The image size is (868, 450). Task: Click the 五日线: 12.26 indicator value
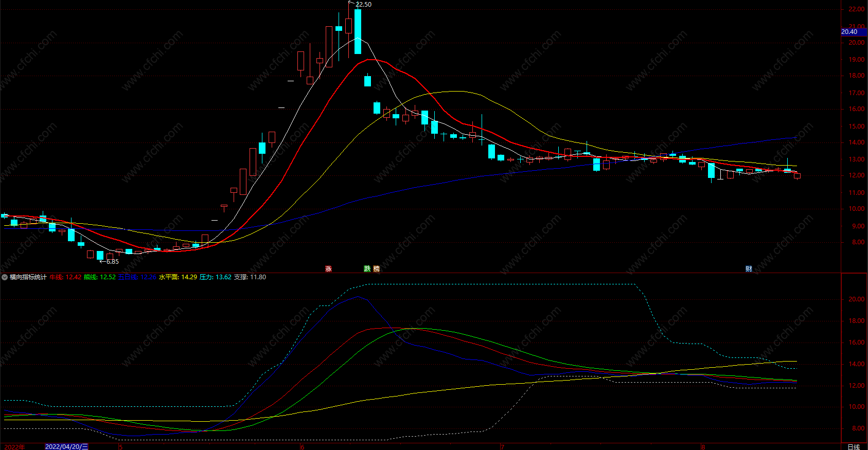coord(137,277)
